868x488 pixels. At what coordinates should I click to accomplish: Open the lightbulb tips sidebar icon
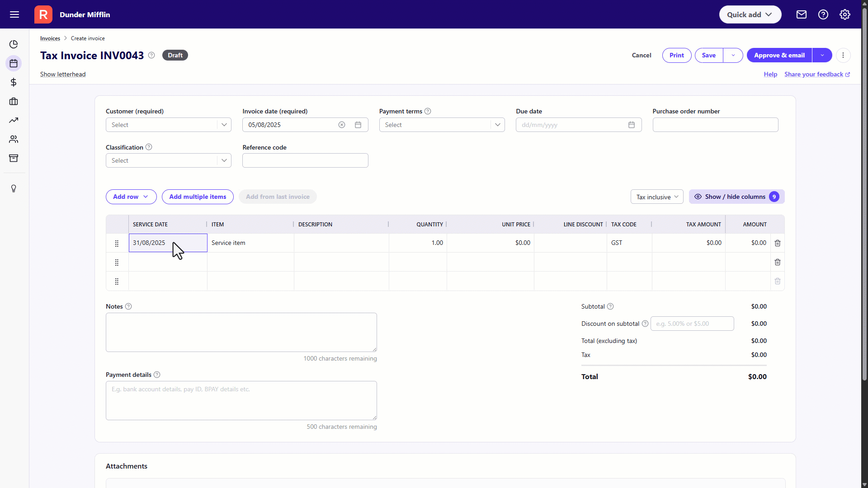14,188
